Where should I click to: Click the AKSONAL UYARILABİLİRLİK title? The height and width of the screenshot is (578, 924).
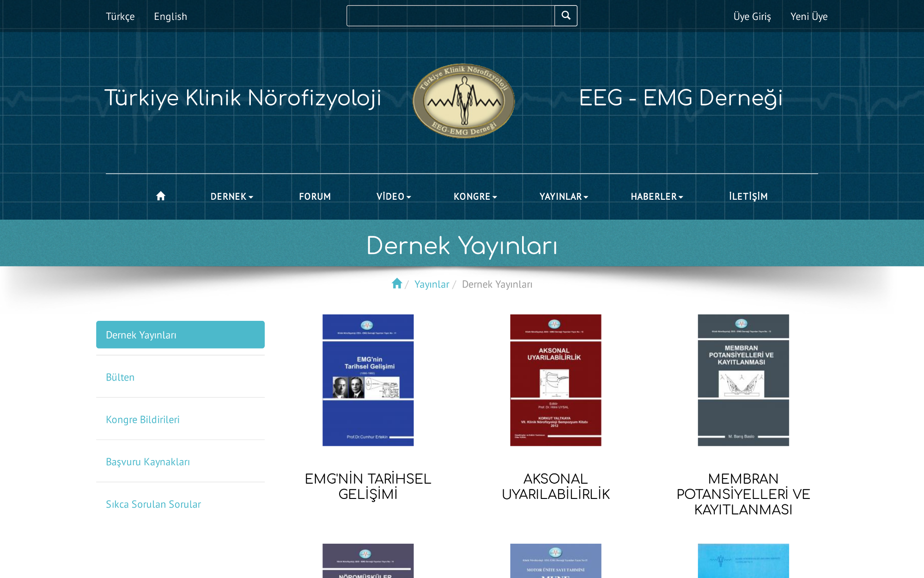pos(556,486)
